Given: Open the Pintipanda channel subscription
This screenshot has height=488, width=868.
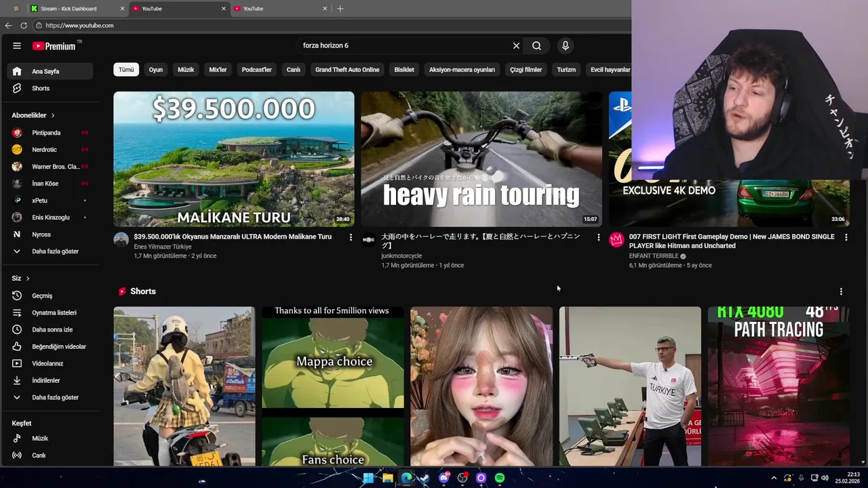Looking at the screenshot, I should coord(50,133).
